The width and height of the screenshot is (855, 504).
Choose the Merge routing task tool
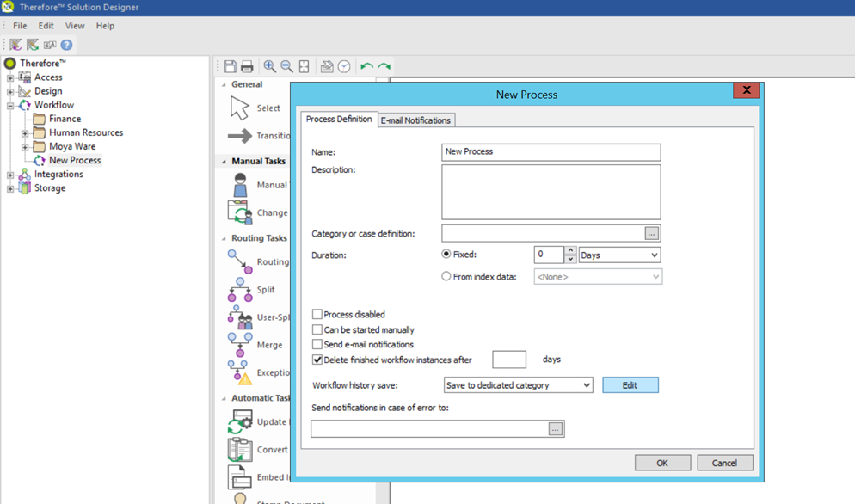coord(242,344)
